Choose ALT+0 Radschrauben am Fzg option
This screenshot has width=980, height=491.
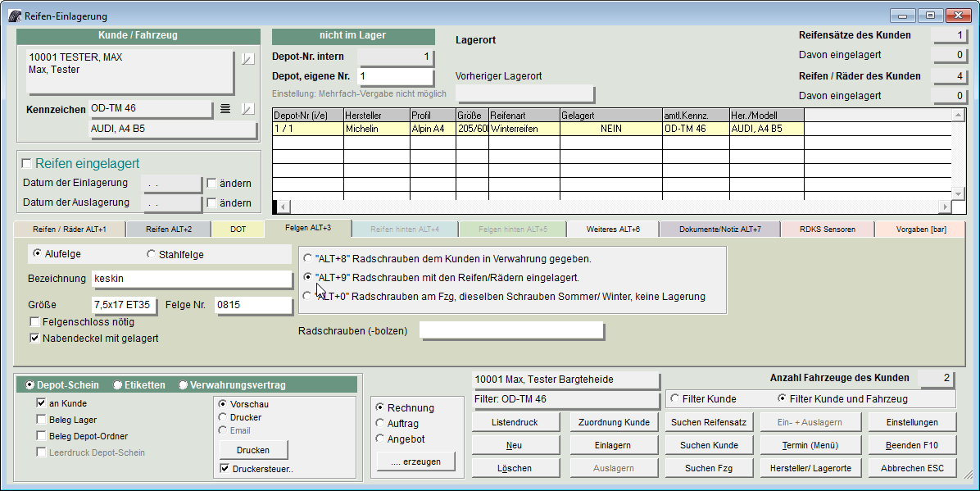pyautogui.click(x=307, y=296)
